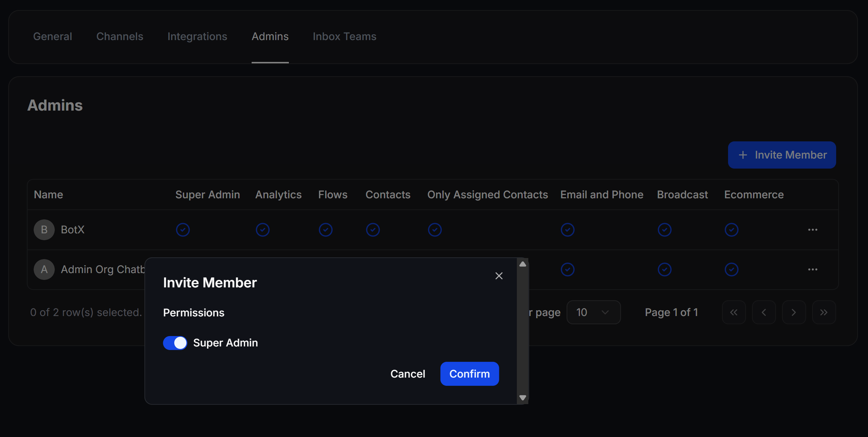
Task: Click the Permissions heading in dialog
Action: click(x=194, y=313)
